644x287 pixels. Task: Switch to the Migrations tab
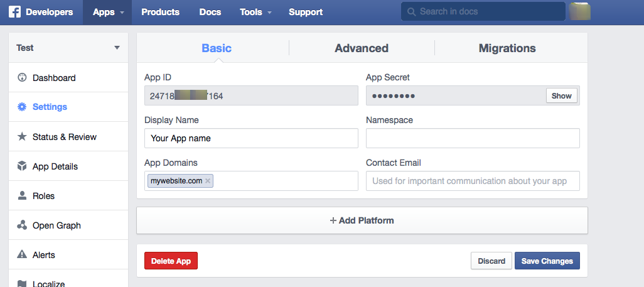(507, 48)
